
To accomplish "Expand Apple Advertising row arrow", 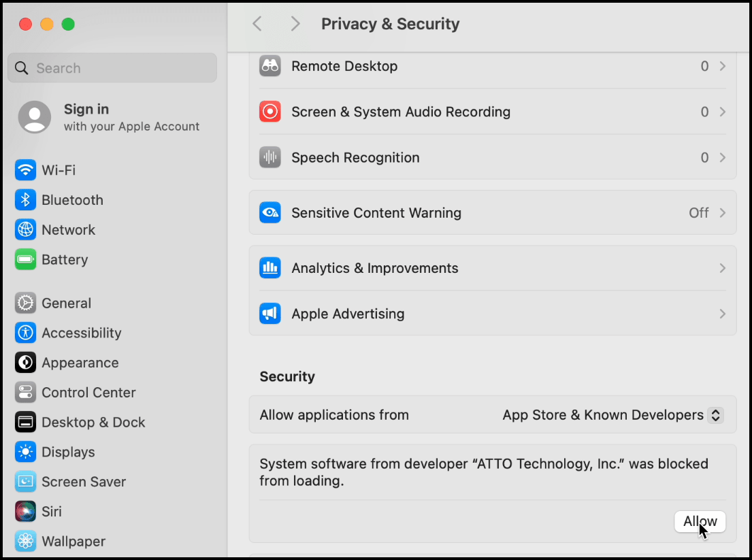I will (722, 314).
